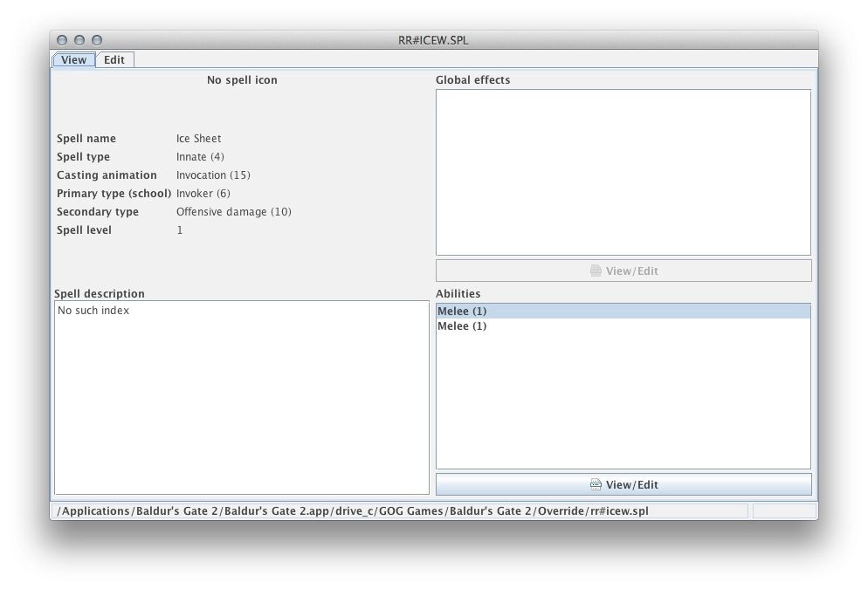This screenshot has height=589, width=868.
Task: Switch to the Edit tab
Action: click(x=114, y=60)
